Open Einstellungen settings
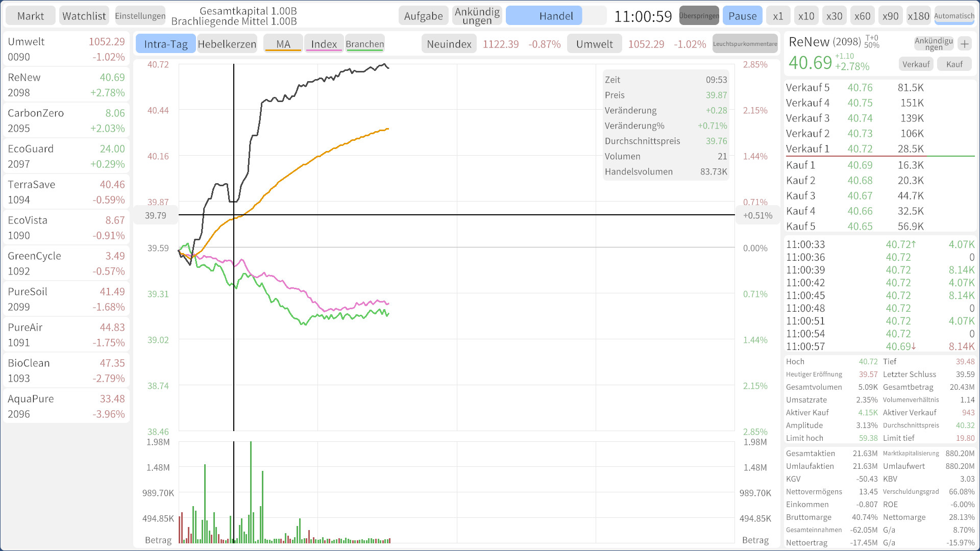 (140, 16)
